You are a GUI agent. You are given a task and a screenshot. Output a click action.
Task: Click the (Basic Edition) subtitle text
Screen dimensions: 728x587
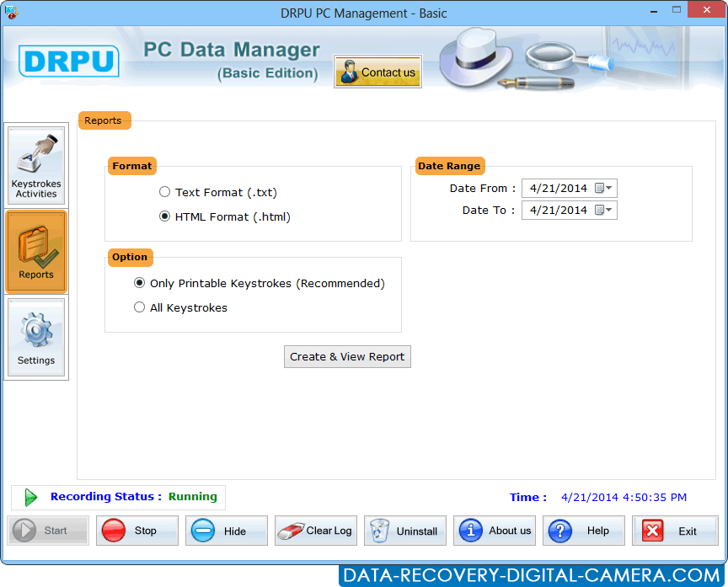point(268,73)
